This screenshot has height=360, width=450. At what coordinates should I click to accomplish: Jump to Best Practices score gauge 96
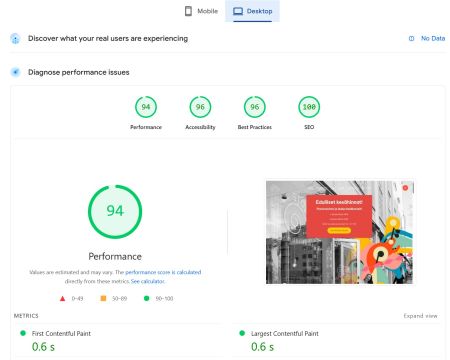pos(255,107)
